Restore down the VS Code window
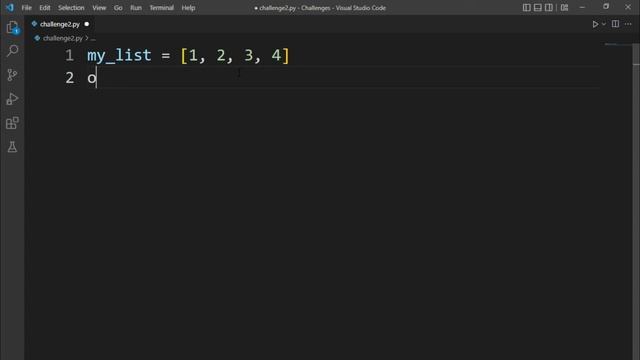 pyautogui.click(x=606, y=7)
